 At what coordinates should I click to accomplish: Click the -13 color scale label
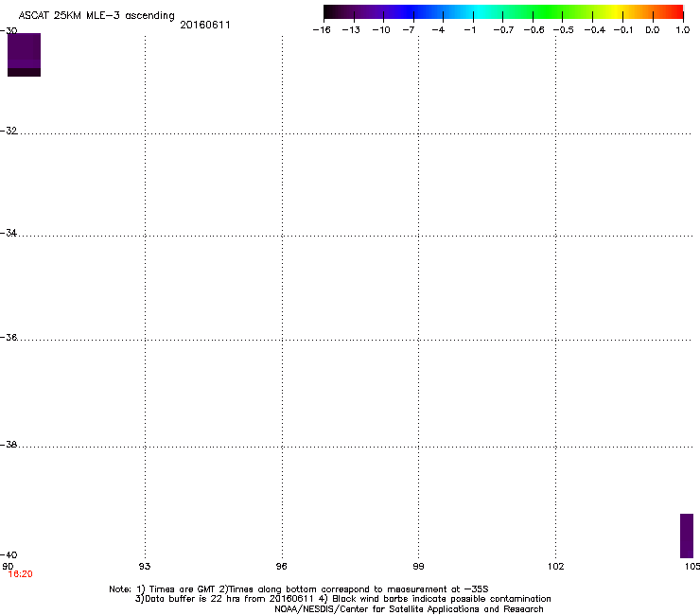pyautogui.click(x=351, y=30)
